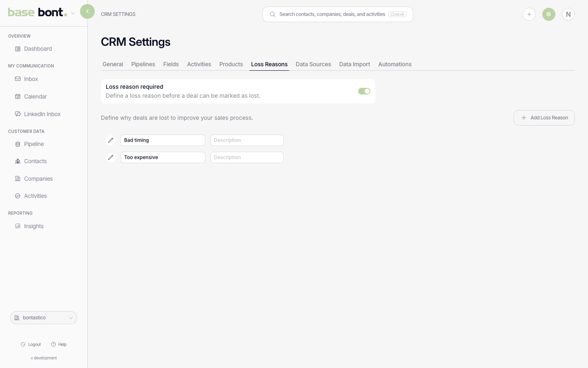The height and width of the screenshot is (368, 588).
Task: Collapse the sidebar with the green arrow button
Action: coord(87,11)
